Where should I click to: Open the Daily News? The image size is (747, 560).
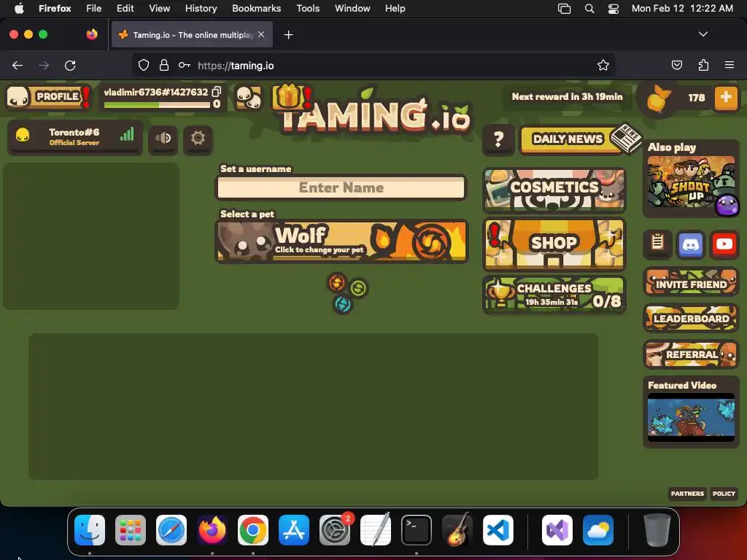click(574, 139)
